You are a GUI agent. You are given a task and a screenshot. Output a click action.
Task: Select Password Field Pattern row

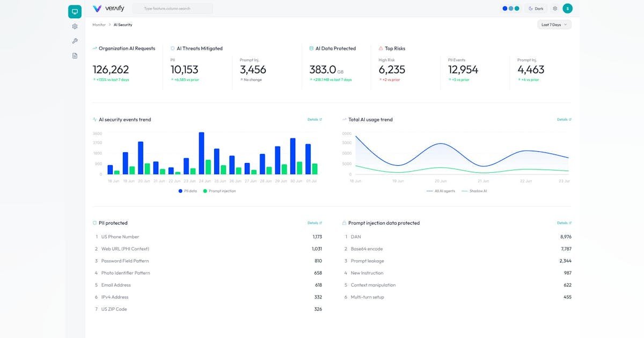(x=208, y=261)
